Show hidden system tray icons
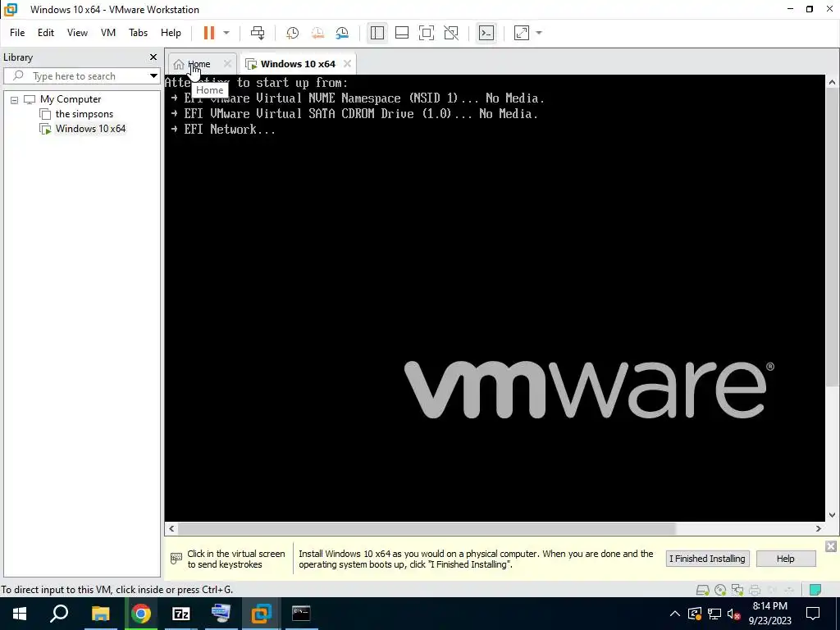 pyautogui.click(x=675, y=614)
